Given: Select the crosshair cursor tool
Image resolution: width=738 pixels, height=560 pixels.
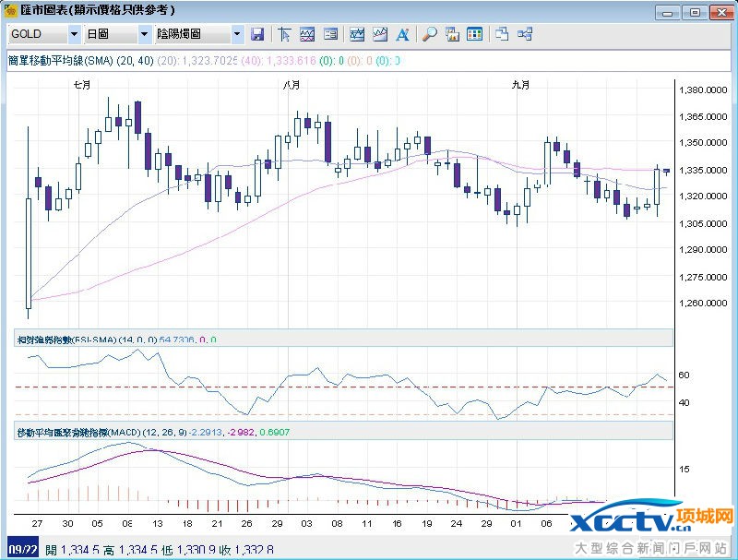Looking at the screenshot, I should click(285, 34).
